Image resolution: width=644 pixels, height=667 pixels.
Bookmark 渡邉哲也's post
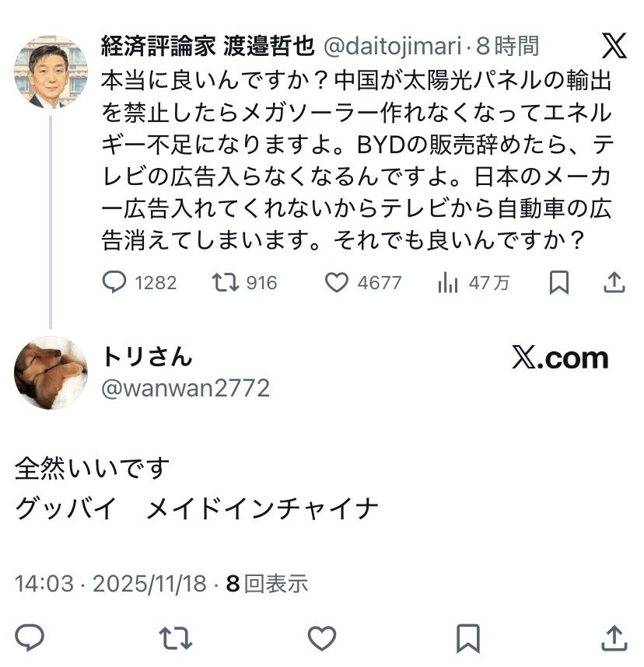tap(558, 283)
